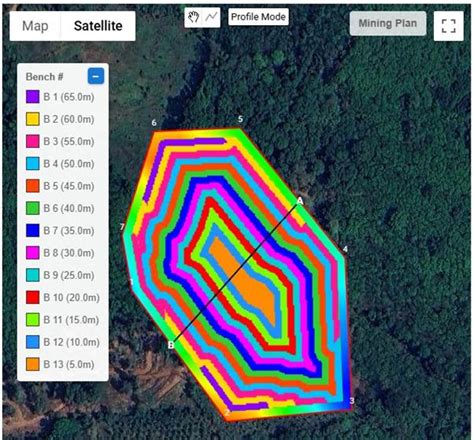Screen dimensions: 474x440
Task: Switch to Satellite view tab
Action: 98,26
